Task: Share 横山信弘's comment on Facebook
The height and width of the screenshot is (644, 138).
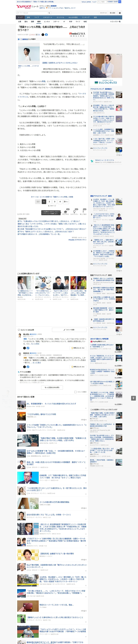Action: pos(28,348)
